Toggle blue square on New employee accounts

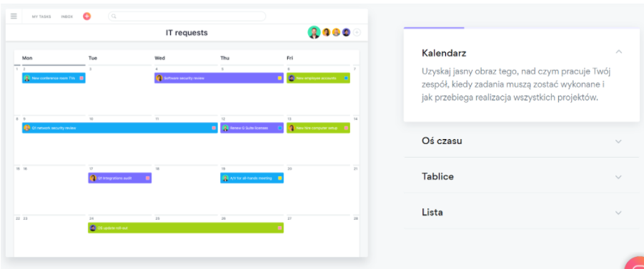coord(346,78)
